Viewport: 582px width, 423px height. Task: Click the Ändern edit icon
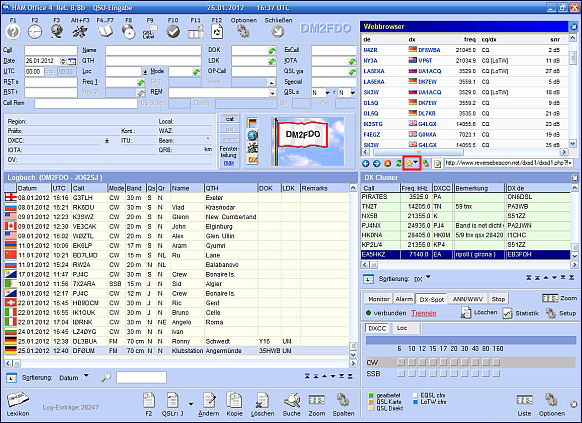209,401
